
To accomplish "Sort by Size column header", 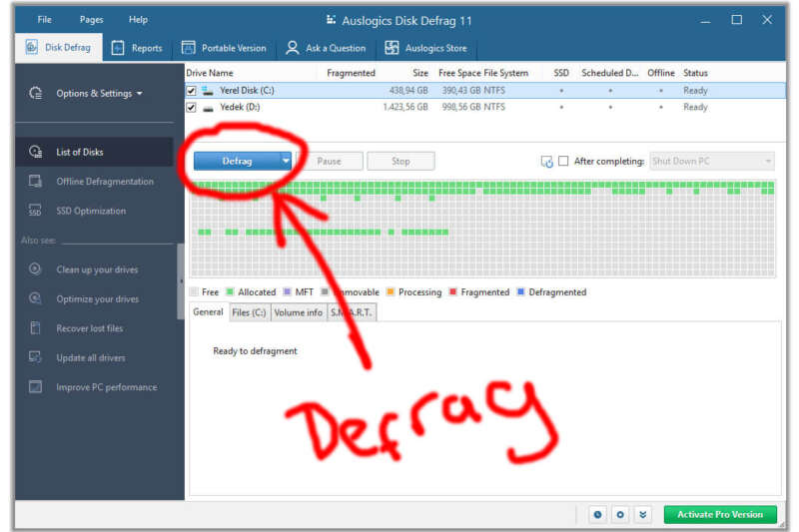I will pos(420,73).
